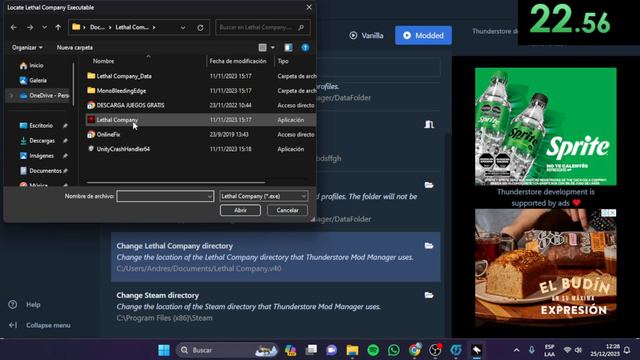Screen dimensions: 640x360
Task: Open Task View on taskbar
Action: [x=311, y=350]
